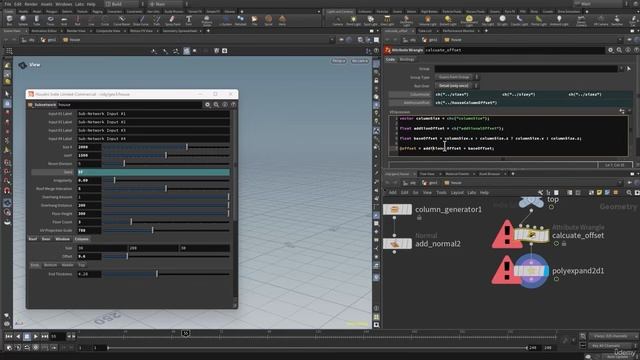Switch to the Render View tab
The height and width of the screenshot is (360, 640).
[x=76, y=31]
